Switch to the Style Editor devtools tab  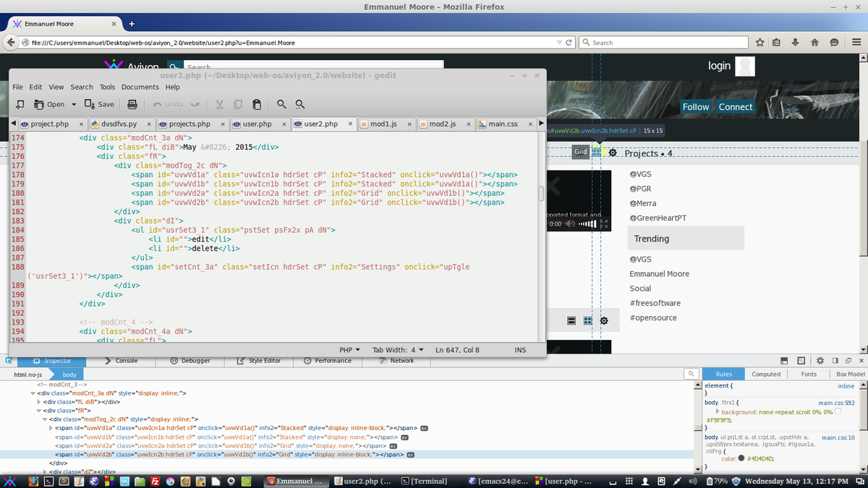click(259, 361)
